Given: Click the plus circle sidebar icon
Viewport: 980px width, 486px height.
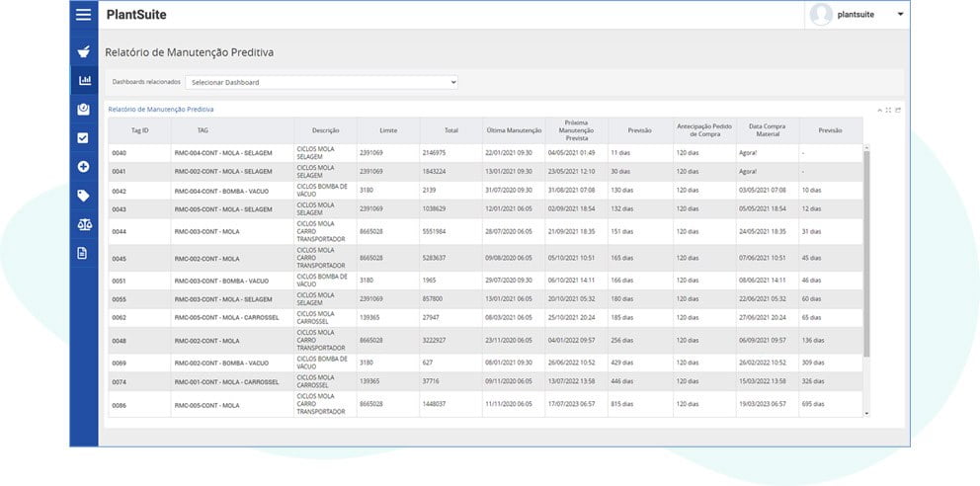Looking at the screenshot, I should [x=83, y=167].
